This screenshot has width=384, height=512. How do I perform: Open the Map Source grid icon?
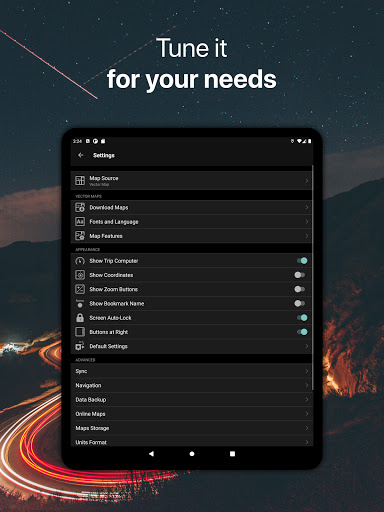click(x=80, y=180)
